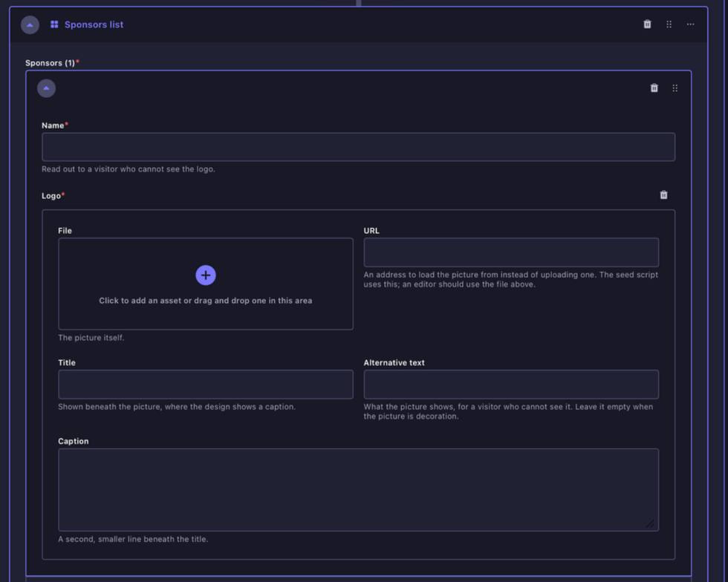Click the Caption label
This screenshot has width=728, height=582.
click(x=74, y=442)
